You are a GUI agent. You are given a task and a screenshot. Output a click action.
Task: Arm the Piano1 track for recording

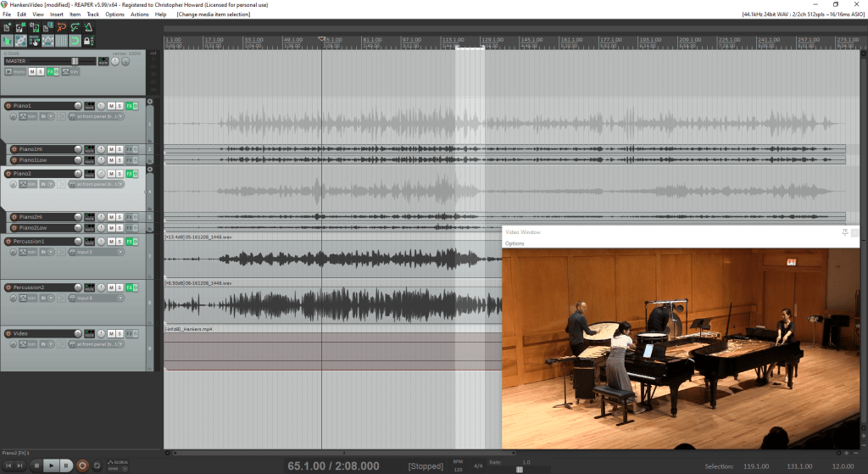[8, 106]
